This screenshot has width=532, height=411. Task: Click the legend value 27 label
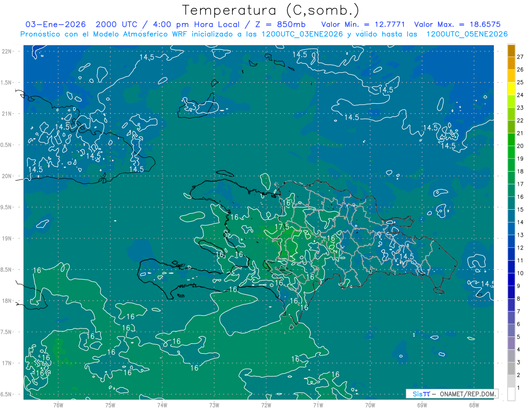pyautogui.click(x=520, y=57)
